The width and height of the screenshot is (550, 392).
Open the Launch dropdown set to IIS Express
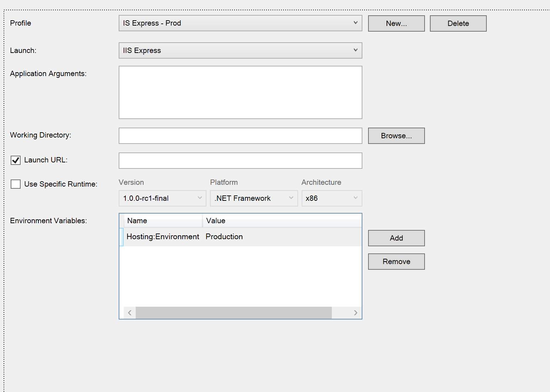pyautogui.click(x=241, y=50)
